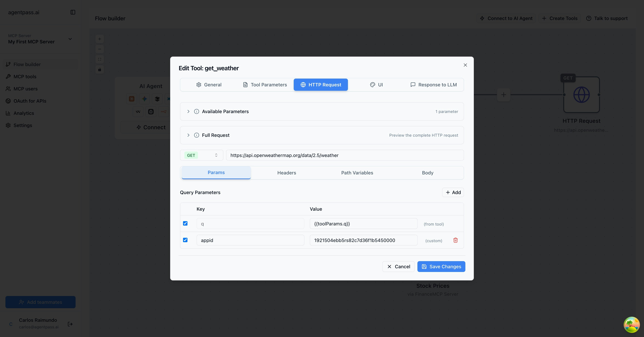Open the MCP Server selector dropdown

[40, 39]
